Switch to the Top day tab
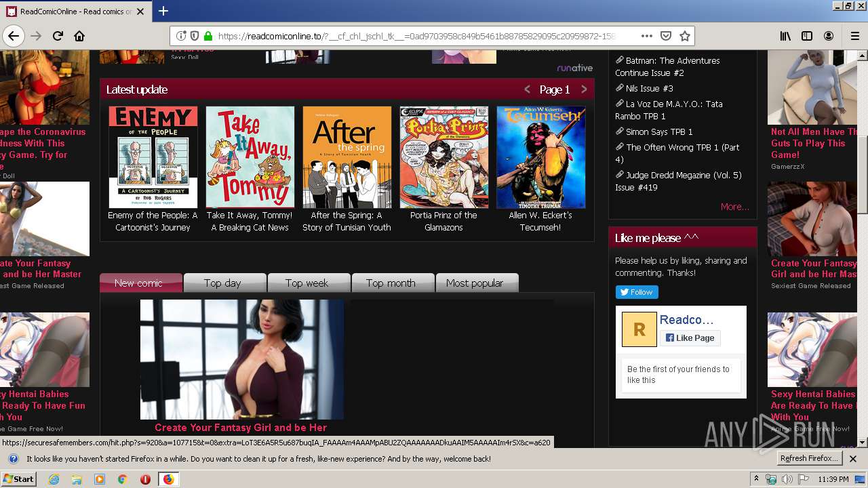This screenshot has width=868, height=488. click(x=225, y=283)
